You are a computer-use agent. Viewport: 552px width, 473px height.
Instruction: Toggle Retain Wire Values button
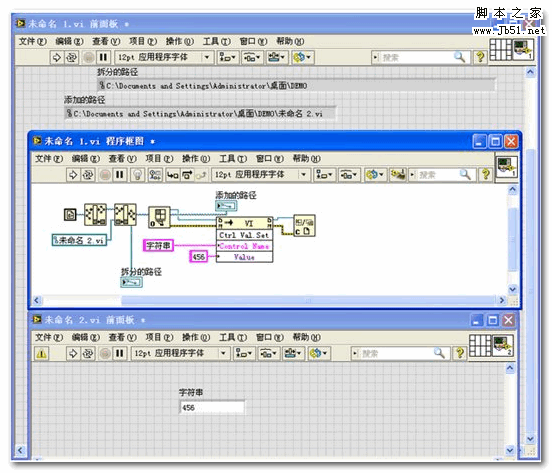tap(155, 175)
